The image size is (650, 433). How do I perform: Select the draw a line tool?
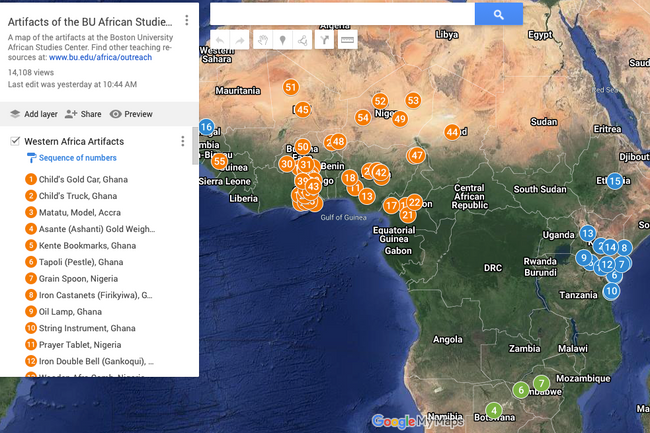click(x=302, y=40)
